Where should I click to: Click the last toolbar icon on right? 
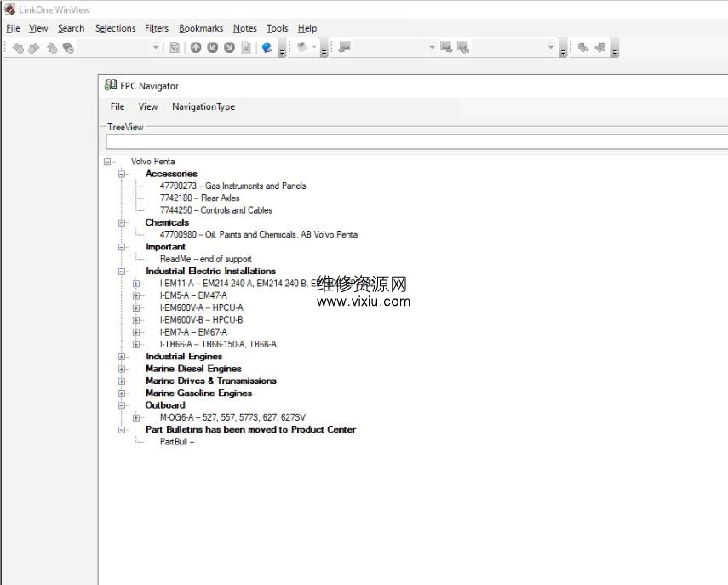[x=600, y=47]
